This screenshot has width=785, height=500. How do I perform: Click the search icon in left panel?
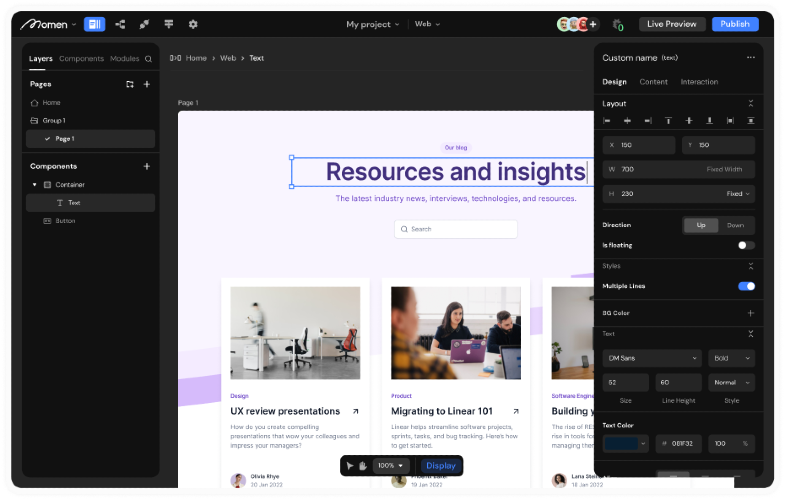click(x=148, y=59)
